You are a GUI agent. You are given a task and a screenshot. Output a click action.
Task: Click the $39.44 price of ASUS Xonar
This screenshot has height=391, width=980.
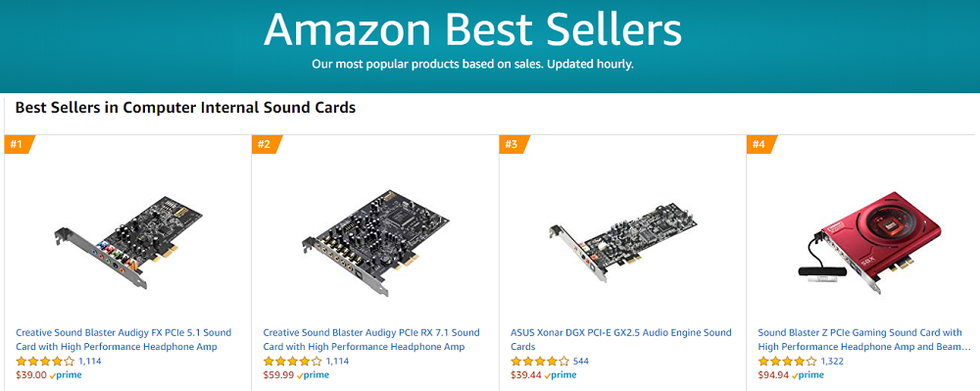click(x=526, y=375)
